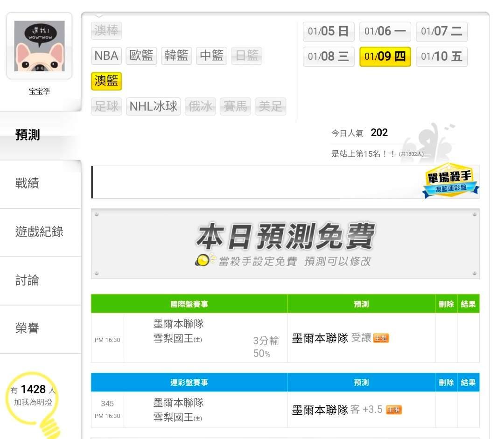
Task: Select the NHL冰球 sport filter
Action: coord(154,106)
